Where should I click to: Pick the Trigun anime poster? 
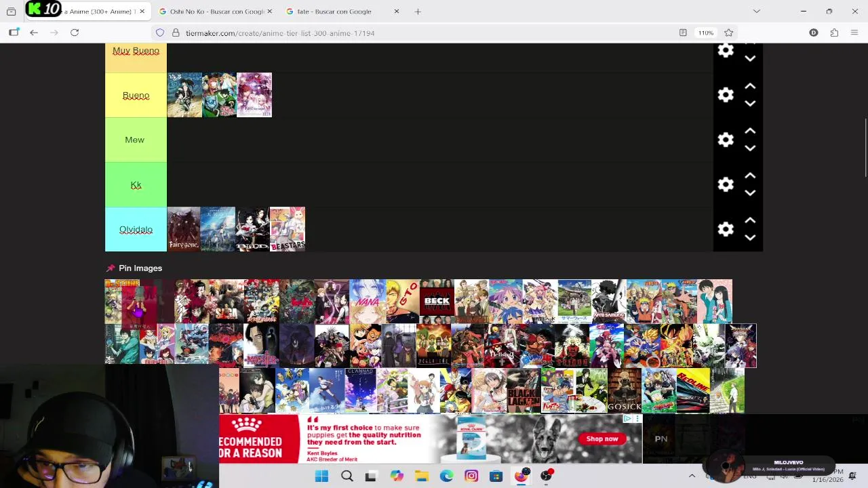[x=572, y=346]
